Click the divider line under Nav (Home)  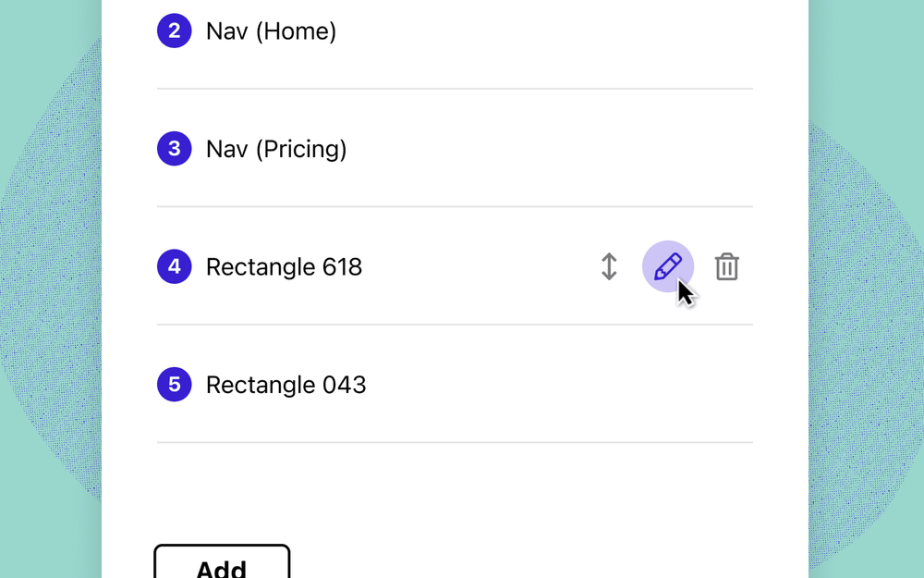455,89
